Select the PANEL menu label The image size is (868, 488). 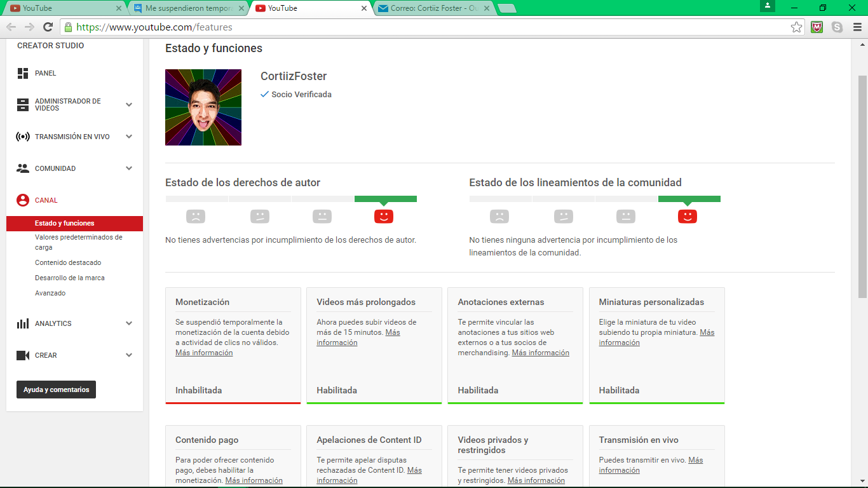pos(46,73)
